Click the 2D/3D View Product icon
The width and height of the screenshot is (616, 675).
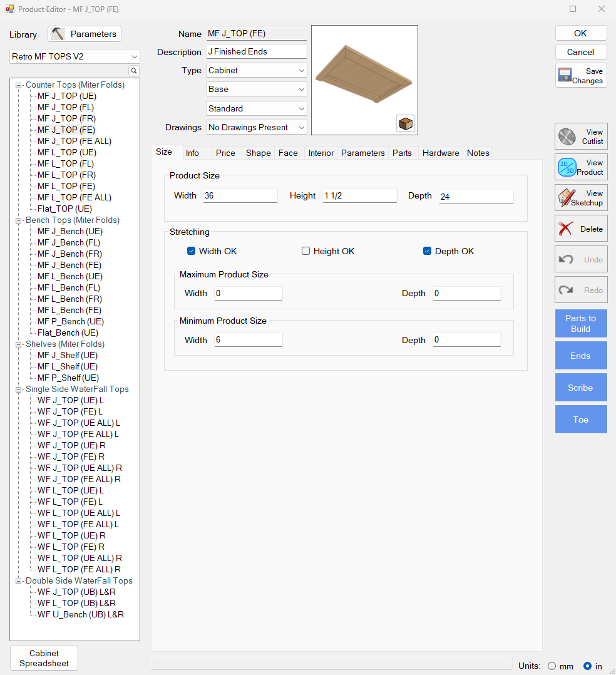pos(567,167)
